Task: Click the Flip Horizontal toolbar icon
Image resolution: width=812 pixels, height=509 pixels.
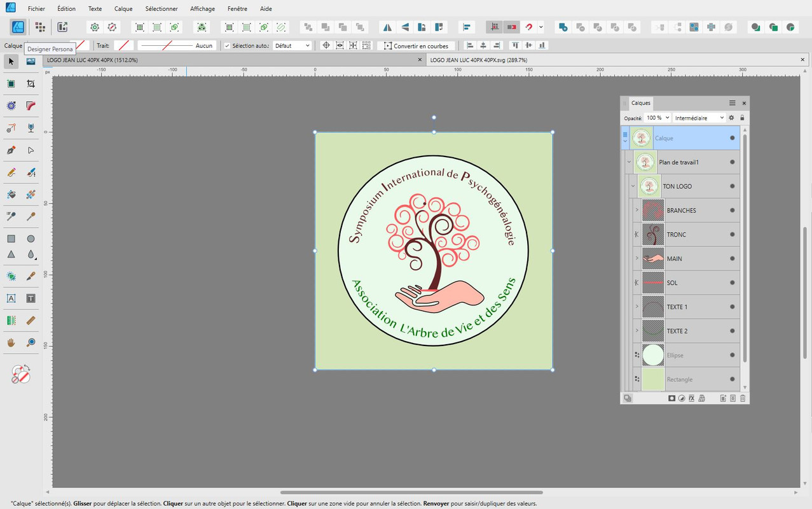Action: pos(387,27)
